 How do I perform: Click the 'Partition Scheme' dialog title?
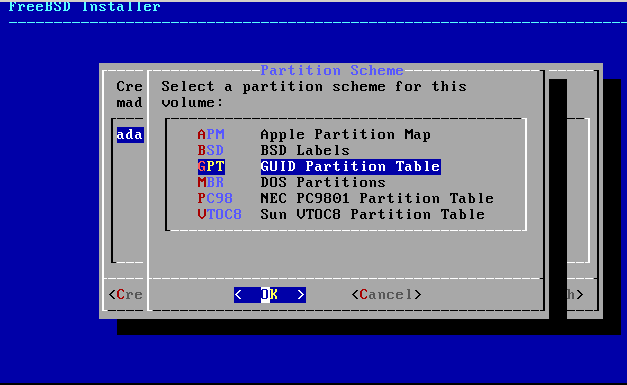point(332,70)
